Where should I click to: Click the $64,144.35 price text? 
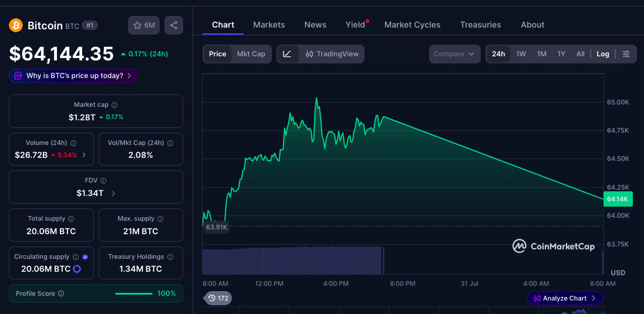pos(62,54)
